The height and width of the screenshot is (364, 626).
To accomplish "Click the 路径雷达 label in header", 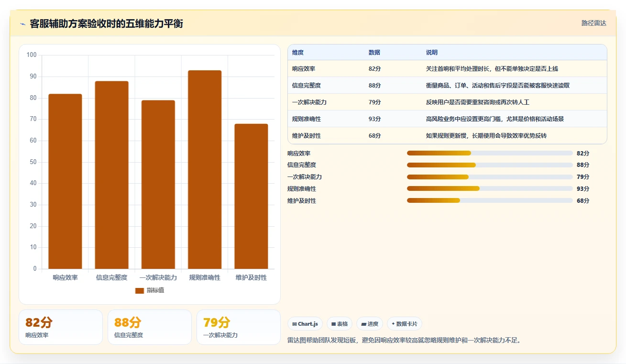I will [x=593, y=23].
